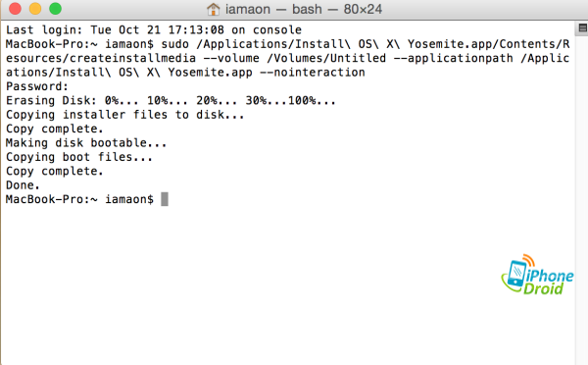The image size is (588, 365).
Task: Click the "Copying installer files to disk..." line
Action: 124,115
